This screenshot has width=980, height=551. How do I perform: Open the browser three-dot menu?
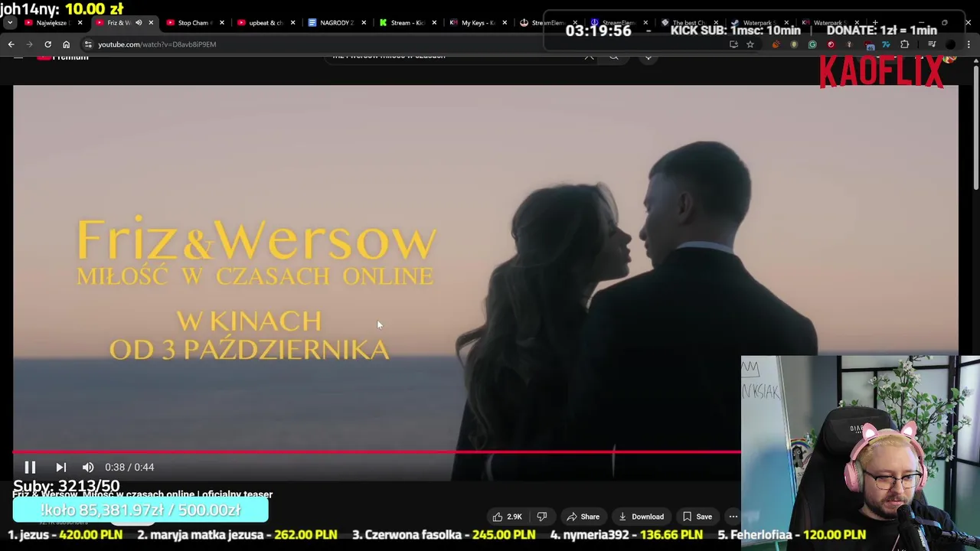click(969, 44)
